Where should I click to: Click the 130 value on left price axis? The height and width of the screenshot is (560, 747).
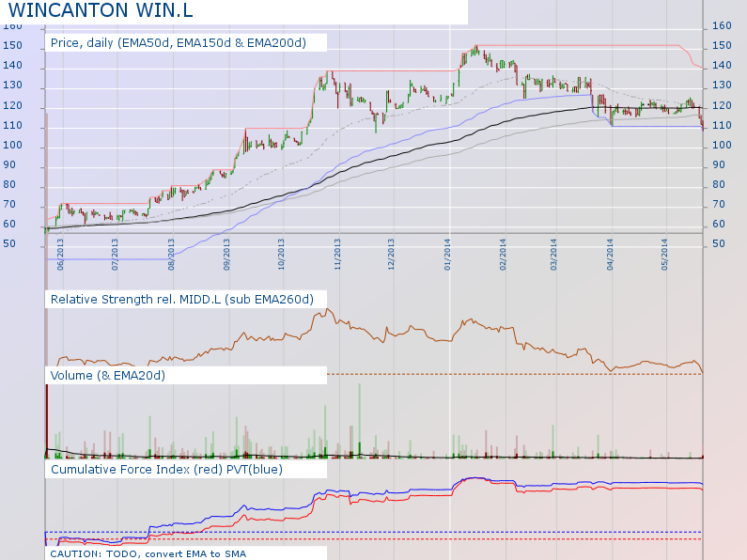13,86
